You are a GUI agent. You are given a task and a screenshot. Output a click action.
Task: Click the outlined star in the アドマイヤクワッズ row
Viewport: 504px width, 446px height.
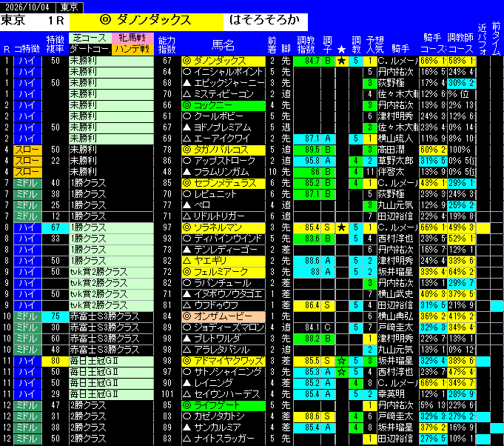click(341, 361)
